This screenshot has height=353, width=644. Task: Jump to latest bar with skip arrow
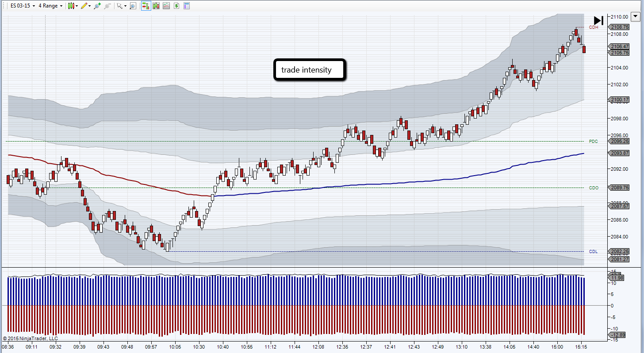(598, 20)
